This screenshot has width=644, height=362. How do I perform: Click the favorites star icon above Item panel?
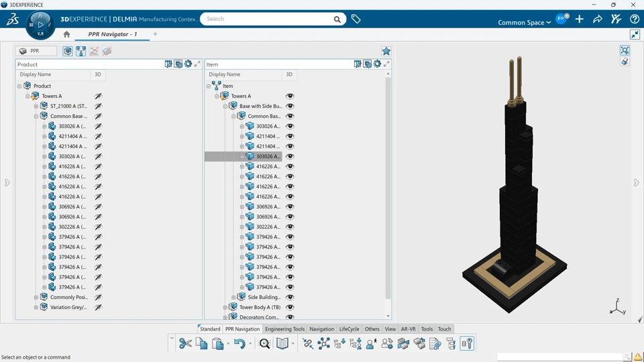coord(386,52)
